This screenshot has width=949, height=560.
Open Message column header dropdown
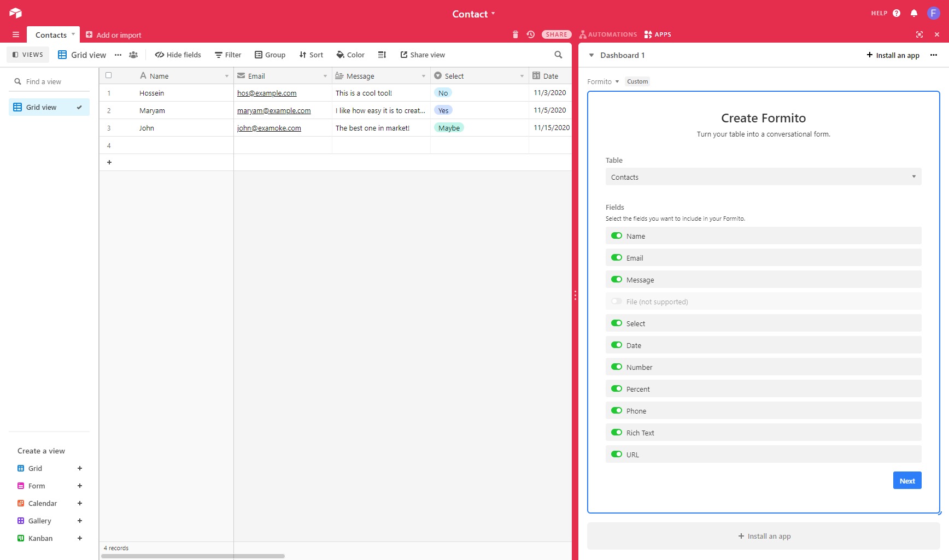424,76
